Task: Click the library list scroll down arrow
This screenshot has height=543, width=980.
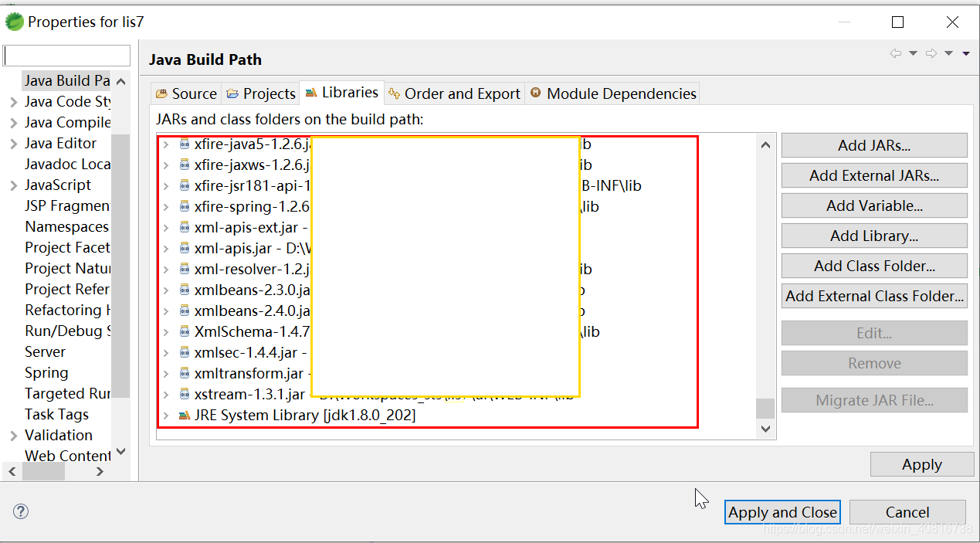Action: (765, 428)
